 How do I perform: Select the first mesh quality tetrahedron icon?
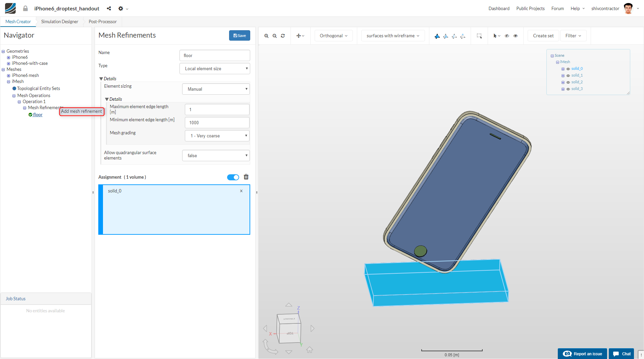tap(437, 36)
